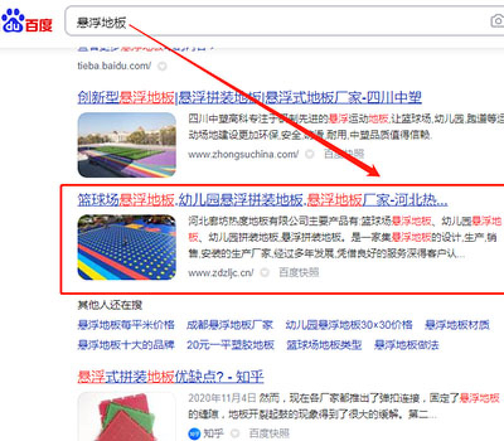Open camera image search icon
The image size is (504, 441).
497,21
